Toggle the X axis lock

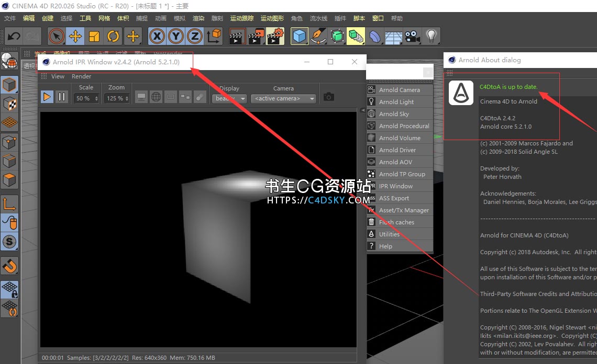[157, 36]
